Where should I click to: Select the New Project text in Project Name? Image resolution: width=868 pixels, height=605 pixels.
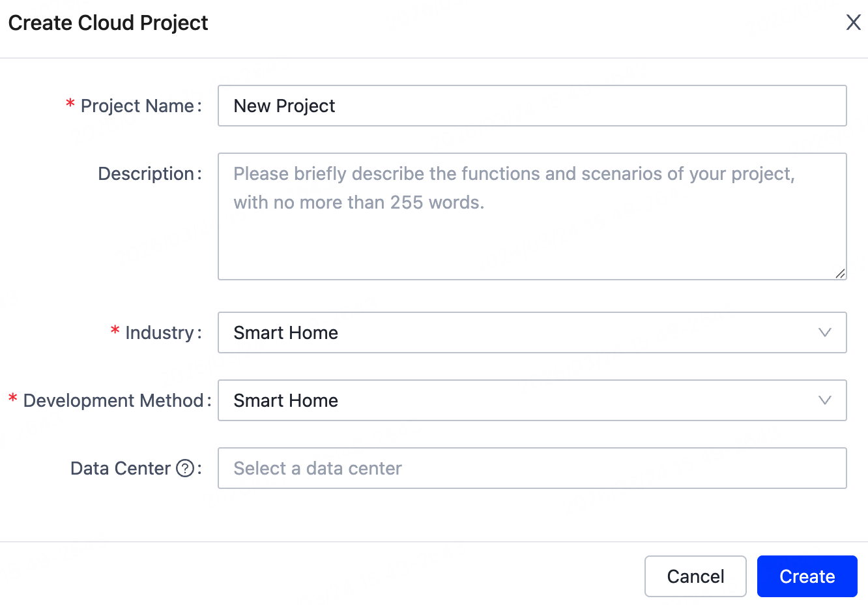click(x=284, y=106)
